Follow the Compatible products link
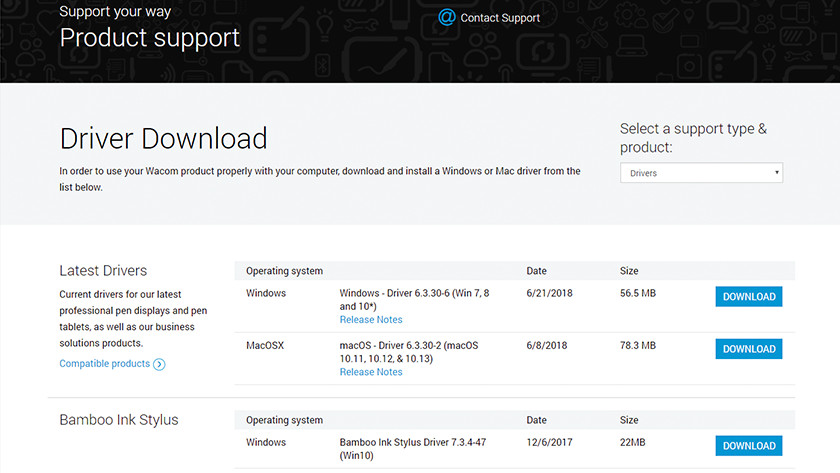840x473 pixels. click(x=104, y=364)
